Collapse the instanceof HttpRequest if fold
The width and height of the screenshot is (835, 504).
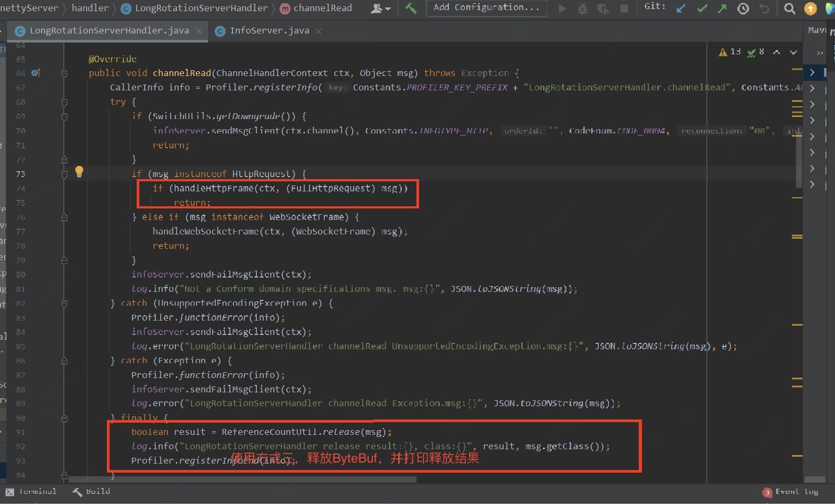point(64,174)
